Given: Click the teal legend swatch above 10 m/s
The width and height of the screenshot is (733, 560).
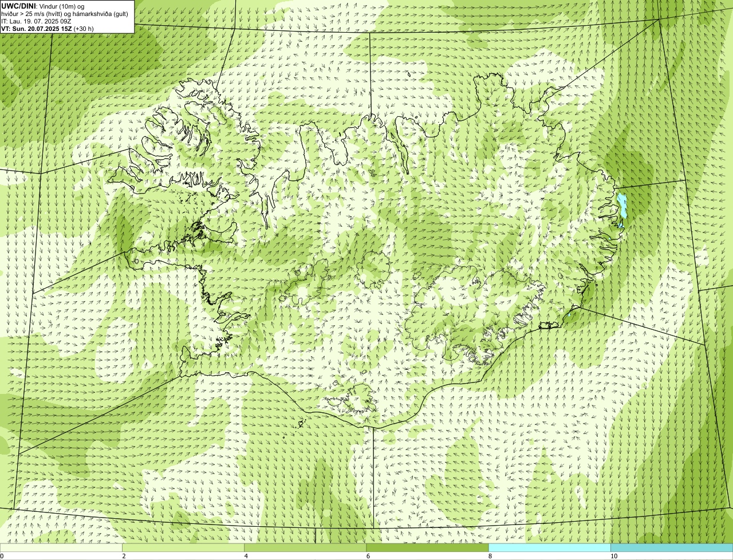Looking at the screenshot, I should (x=672, y=548).
